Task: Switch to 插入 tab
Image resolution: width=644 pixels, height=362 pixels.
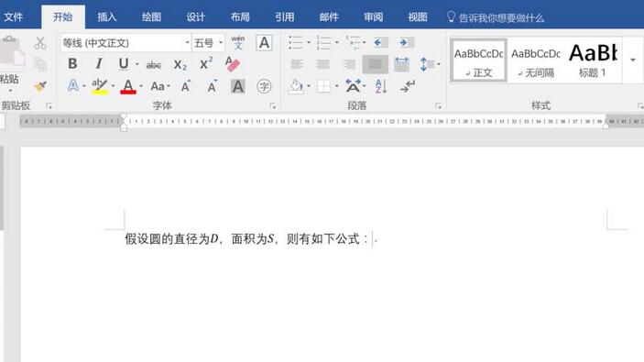Action: click(x=107, y=16)
